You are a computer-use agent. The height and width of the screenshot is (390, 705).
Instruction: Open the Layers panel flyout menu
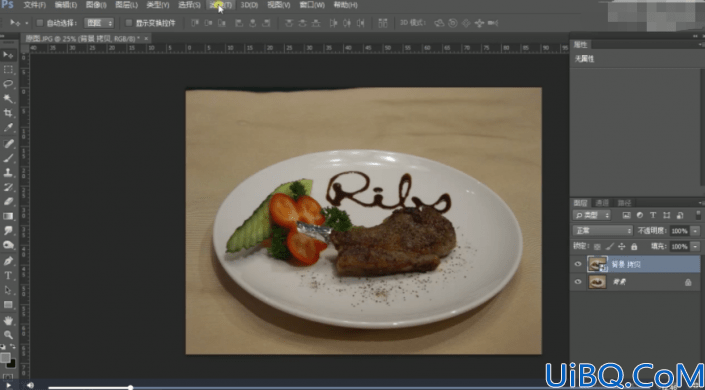(x=701, y=203)
